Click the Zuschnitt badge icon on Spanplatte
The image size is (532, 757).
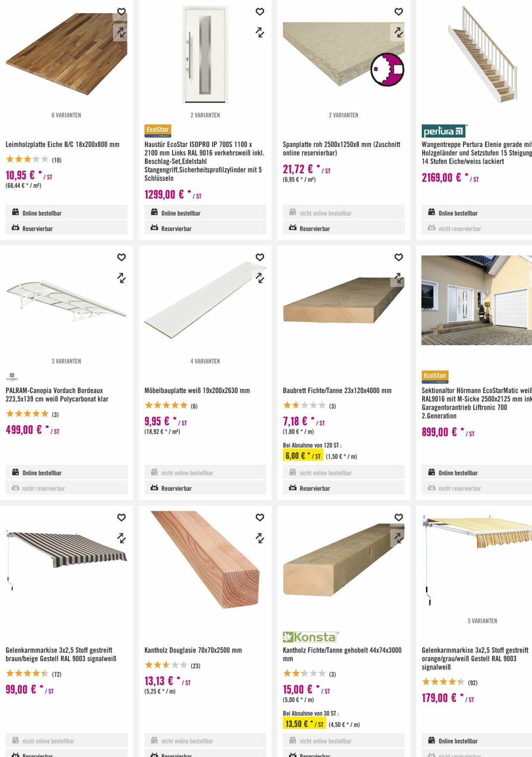pyautogui.click(x=387, y=69)
